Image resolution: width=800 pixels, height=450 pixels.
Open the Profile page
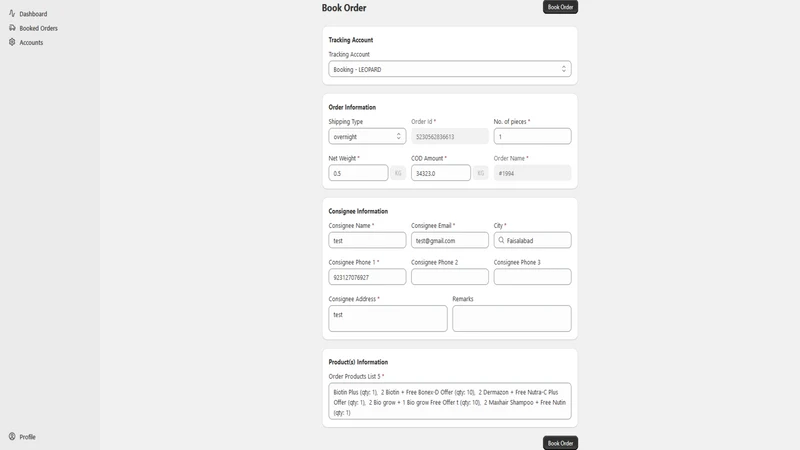[x=28, y=437]
